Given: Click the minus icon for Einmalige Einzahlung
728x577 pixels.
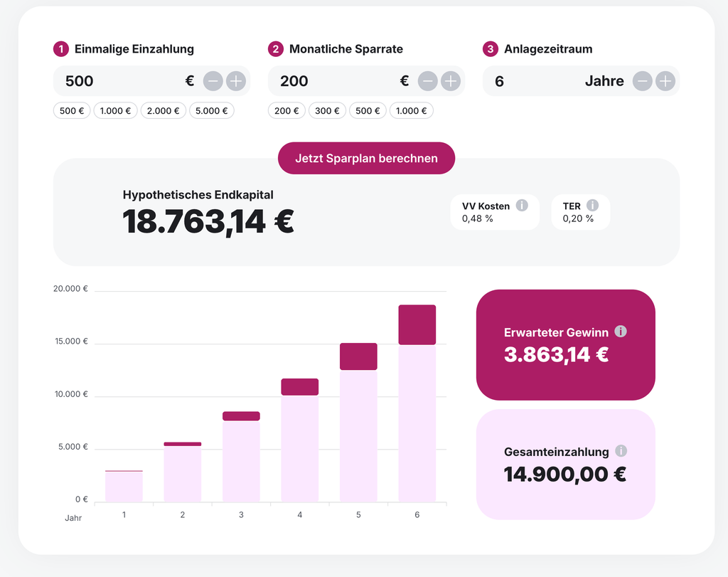Looking at the screenshot, I should (x=213, y=81).
